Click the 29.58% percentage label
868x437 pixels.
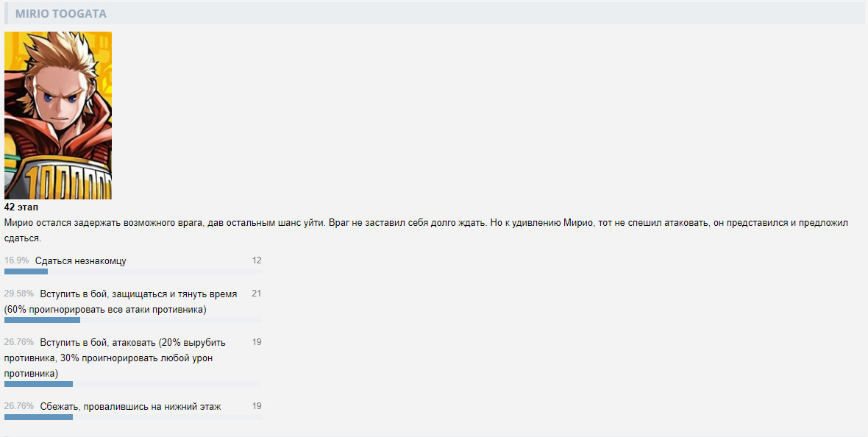coord(19,294)
